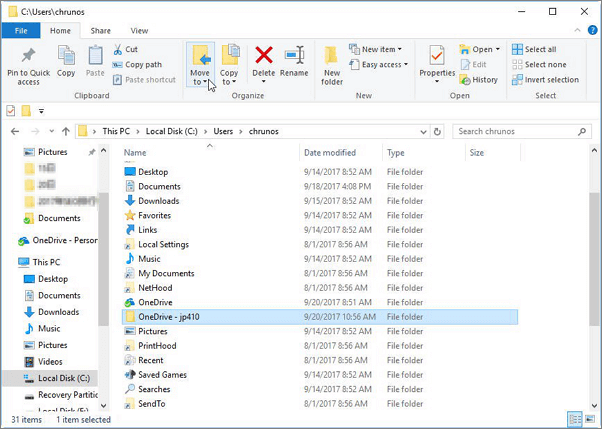Navigate up one folder with up arrow

66,131
